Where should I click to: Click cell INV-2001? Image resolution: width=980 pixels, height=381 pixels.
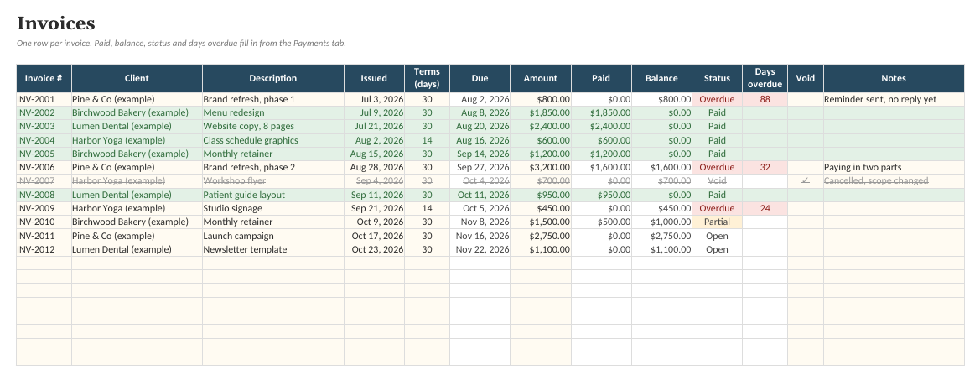44,100
